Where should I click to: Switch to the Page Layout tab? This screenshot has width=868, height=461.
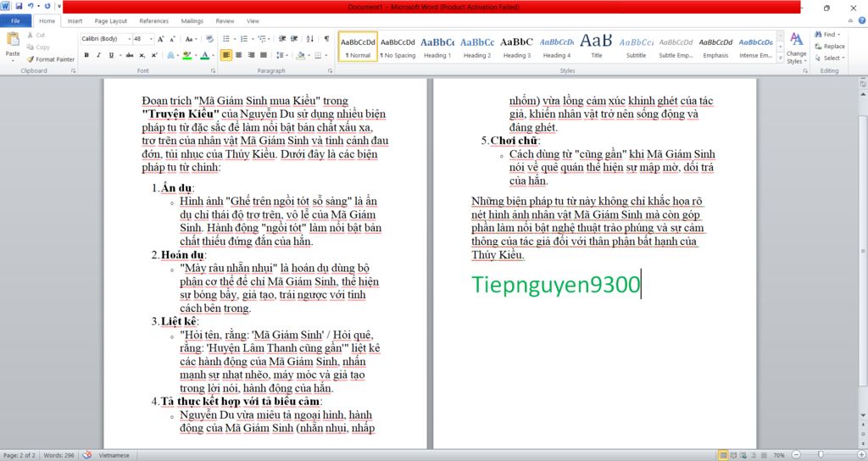(111, 21)
